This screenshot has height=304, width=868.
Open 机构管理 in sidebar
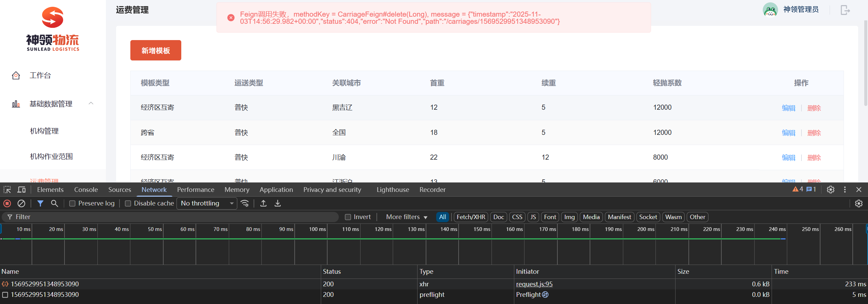click(x=44, y=131)
